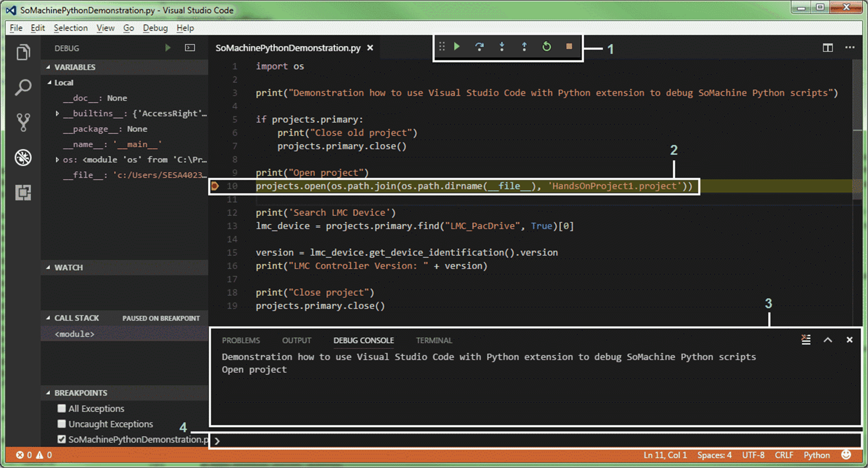
Task: Switch to the TERMINAL tab
Action: 434,340
